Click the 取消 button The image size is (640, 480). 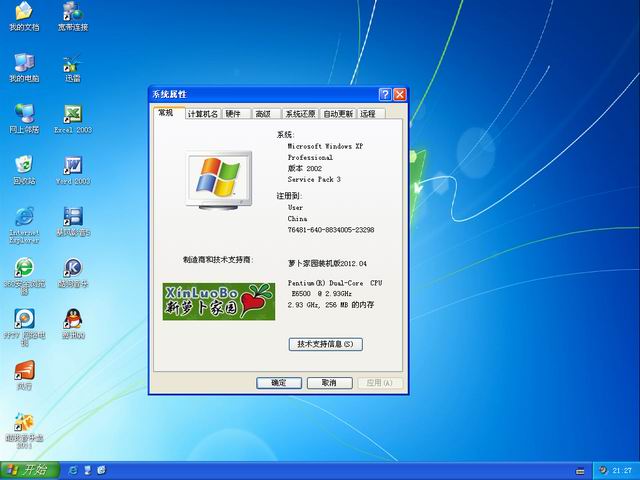pyautogui.click(x=329, y=383)
